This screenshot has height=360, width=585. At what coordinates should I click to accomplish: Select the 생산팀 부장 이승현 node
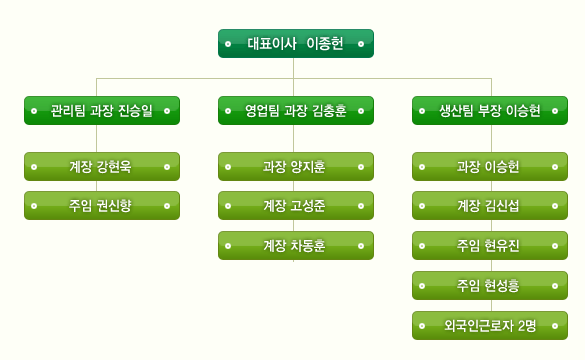point(490,110)
